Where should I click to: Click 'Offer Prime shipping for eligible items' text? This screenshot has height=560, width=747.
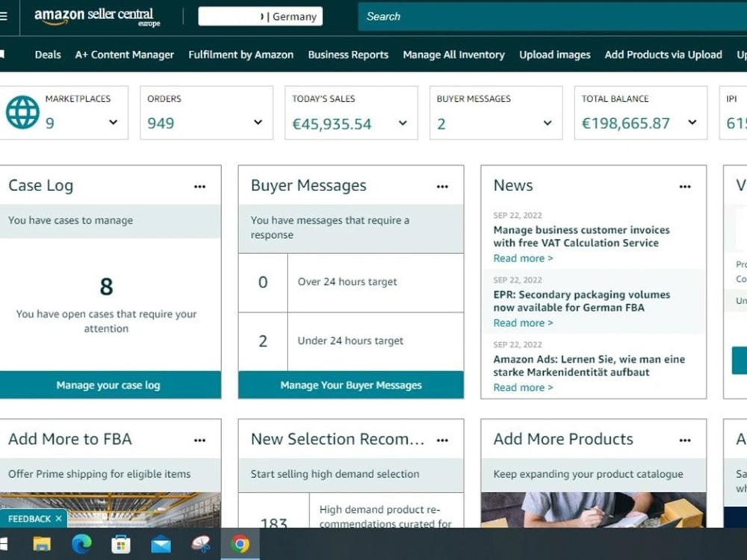click(x=99, y=474)
